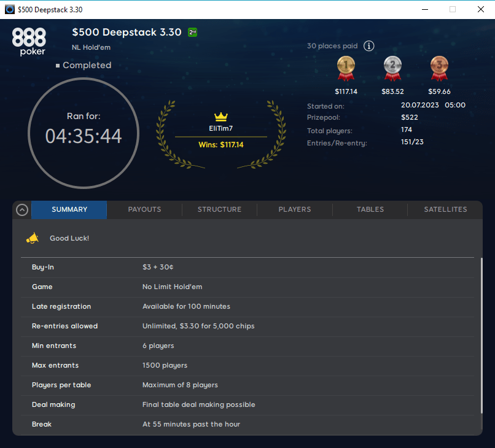This screenshot has width=495, height=448.
Task: Open the Tables tab
Action: pyautogui.click(x=370, y=209)
